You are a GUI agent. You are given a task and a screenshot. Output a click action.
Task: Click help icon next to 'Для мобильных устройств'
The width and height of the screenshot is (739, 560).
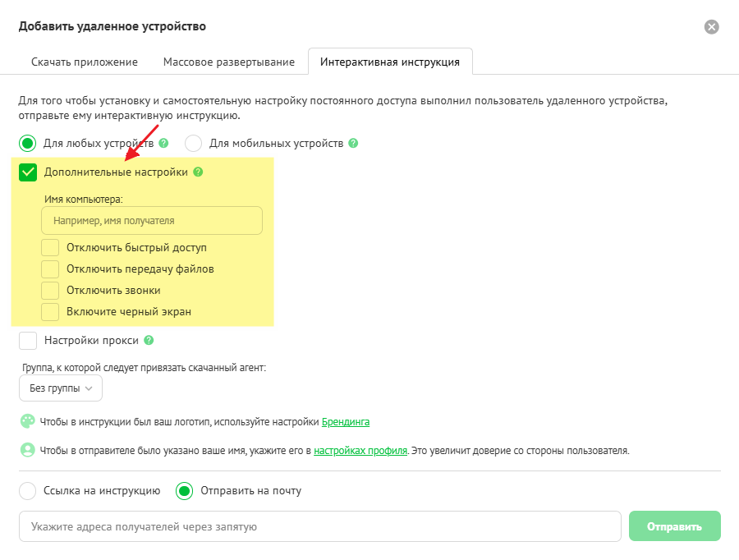click(x=353, y=143)
